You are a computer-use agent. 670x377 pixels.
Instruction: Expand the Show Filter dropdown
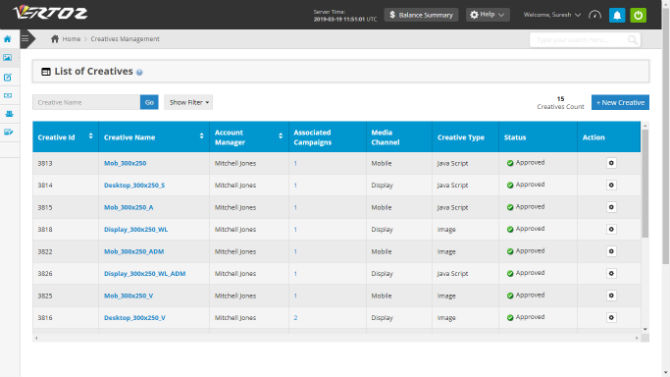(x=188, y=102)
